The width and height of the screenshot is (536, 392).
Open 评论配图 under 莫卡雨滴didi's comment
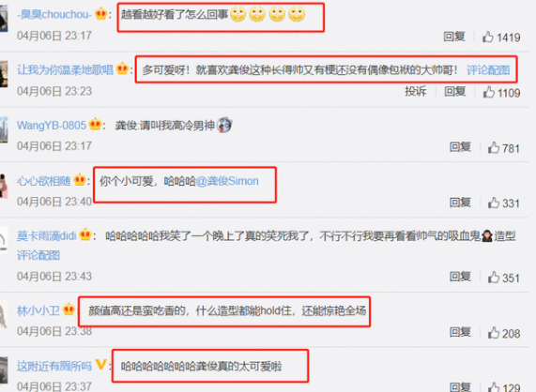38,255
